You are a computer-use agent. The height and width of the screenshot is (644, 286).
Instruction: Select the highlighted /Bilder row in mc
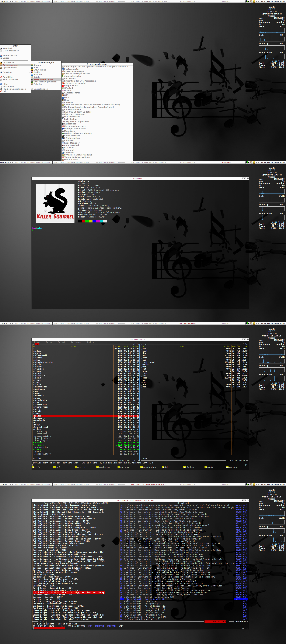pyautogui.click(x=86, y=416)
